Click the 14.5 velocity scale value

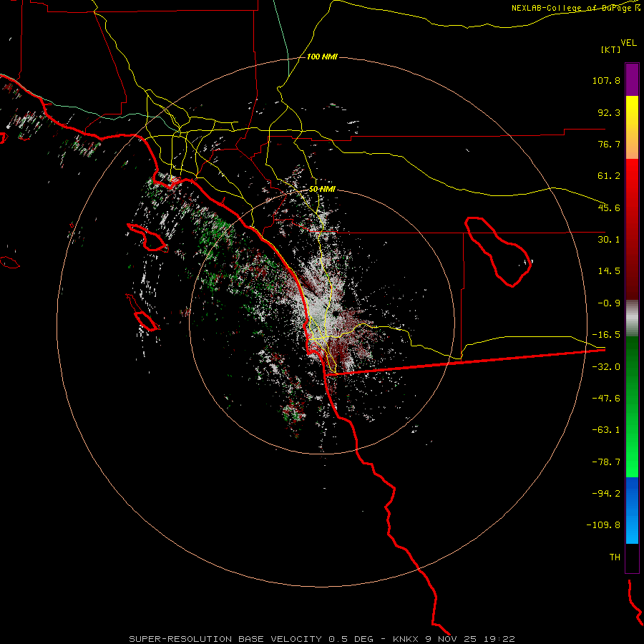click(x=609, y=271)
